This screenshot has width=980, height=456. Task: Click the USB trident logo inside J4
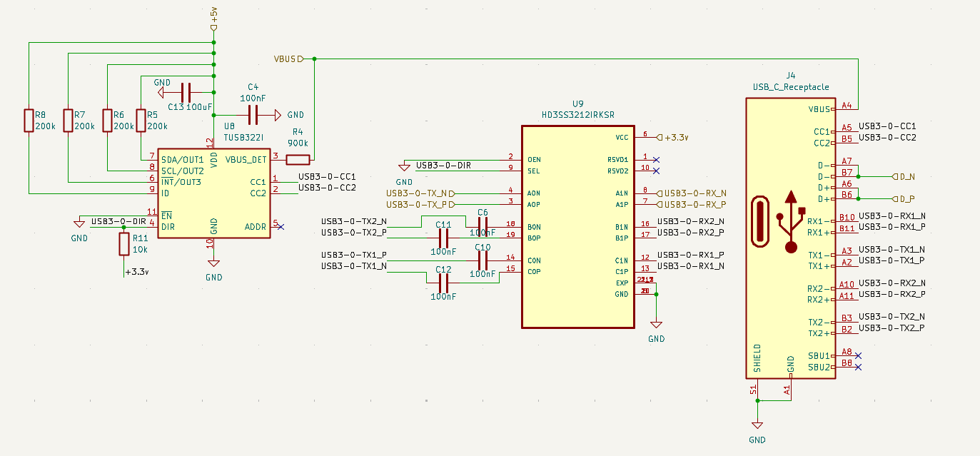[x=791, y=221]
